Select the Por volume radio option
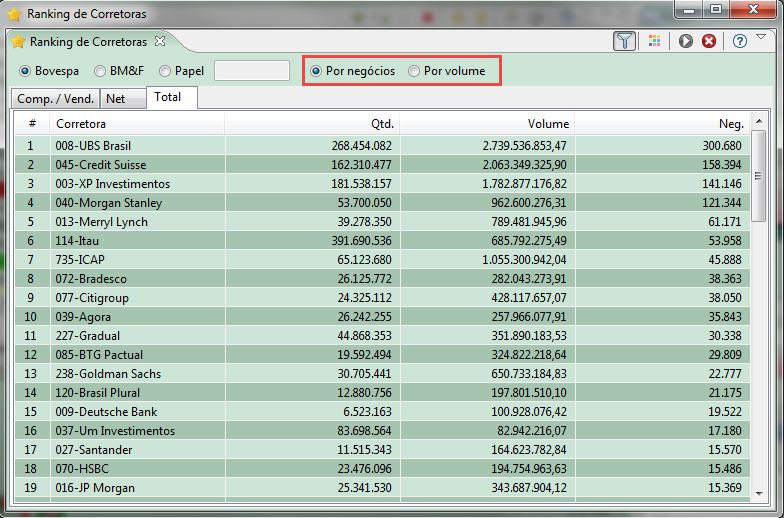This screenshot has height=518, width=784. (414, 71)
